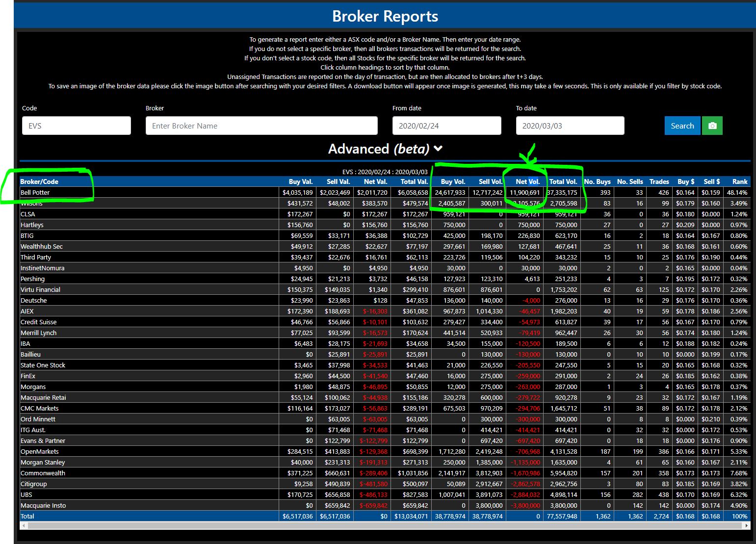Select the Credit Suisse broker name
Screen dimensions: 756x544
pyautogui.click(x=38, y=322)
